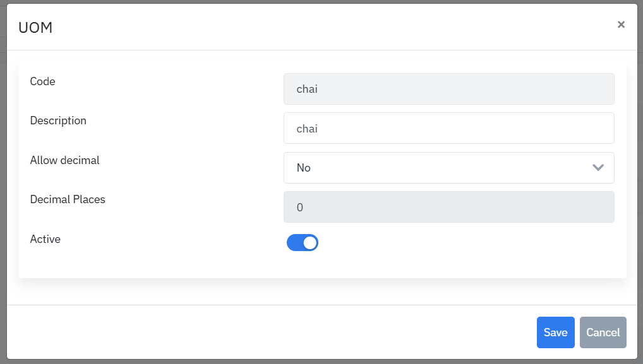Image resolution: width=643 pixels, height=364 pixels.
Task: Focus the Description text field
Action: pyautogui.click(x=448, y=129)
